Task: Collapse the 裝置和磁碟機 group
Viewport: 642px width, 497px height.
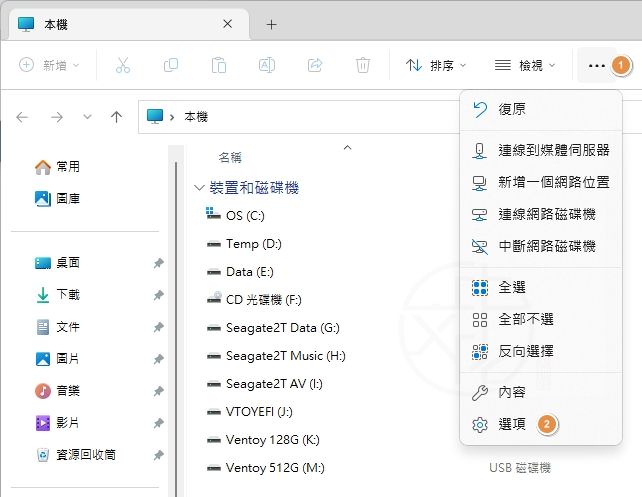Action: [199, 188]
